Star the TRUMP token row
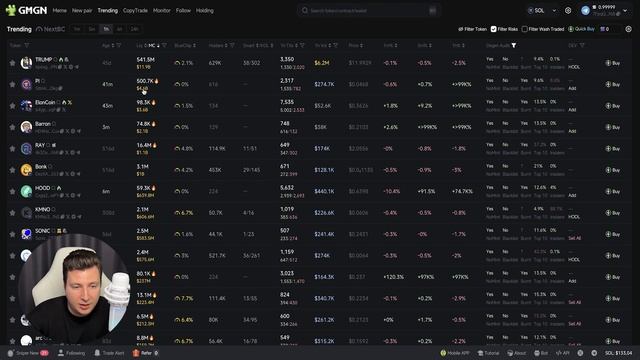The image size is (640, 360). coord(12,63)
